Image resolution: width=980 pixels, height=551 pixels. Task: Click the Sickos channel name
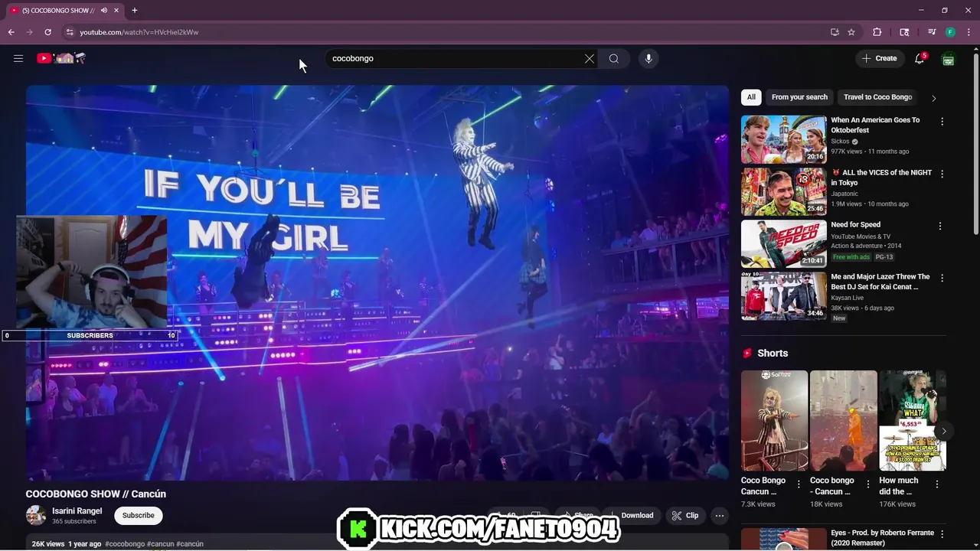coord(840,142)
